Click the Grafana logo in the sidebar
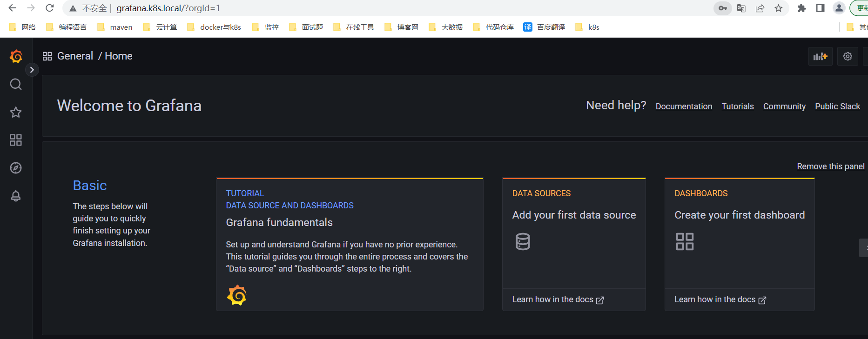868x339 pixels. point(16,56)
